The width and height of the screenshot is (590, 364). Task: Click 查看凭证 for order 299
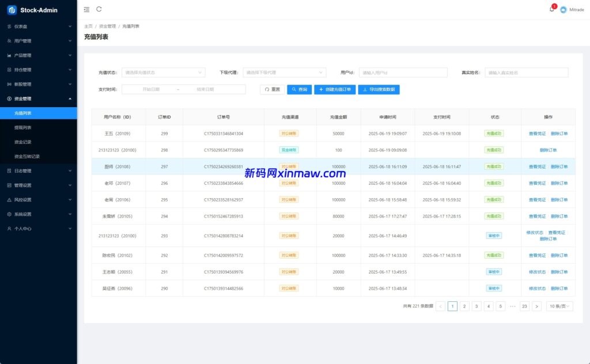coord(537,134)
